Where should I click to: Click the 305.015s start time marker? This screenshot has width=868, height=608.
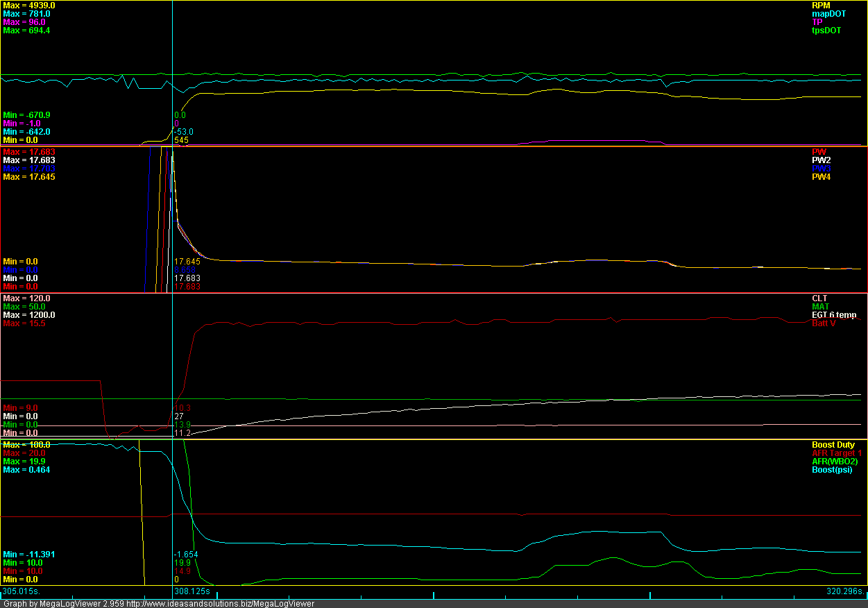point(22,592)
